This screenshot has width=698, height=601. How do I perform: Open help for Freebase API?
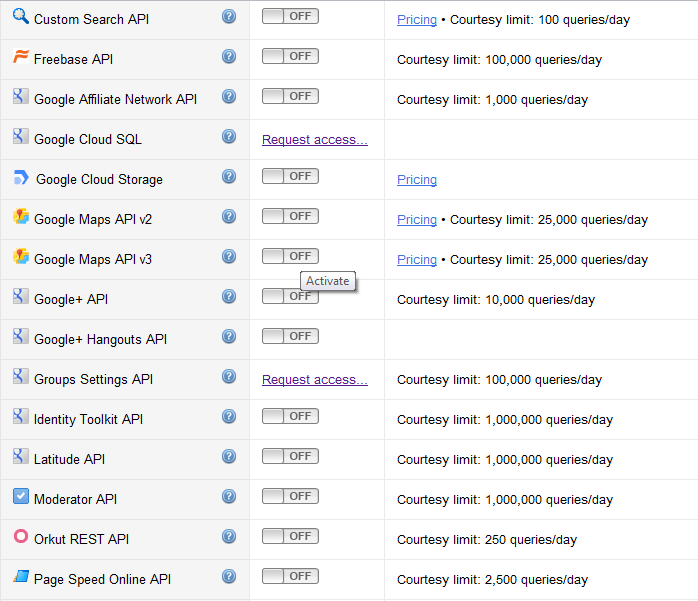(229, 57)
